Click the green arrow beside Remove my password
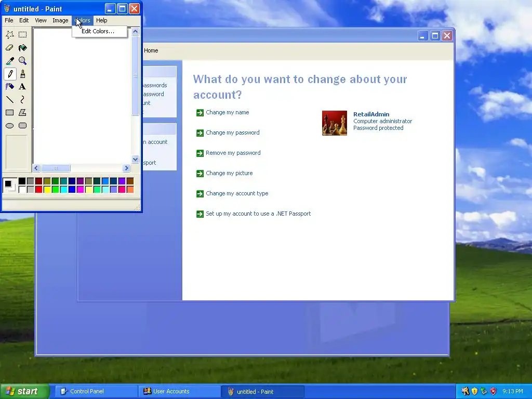This screenshot has height=399, width=532. (200, 153)
